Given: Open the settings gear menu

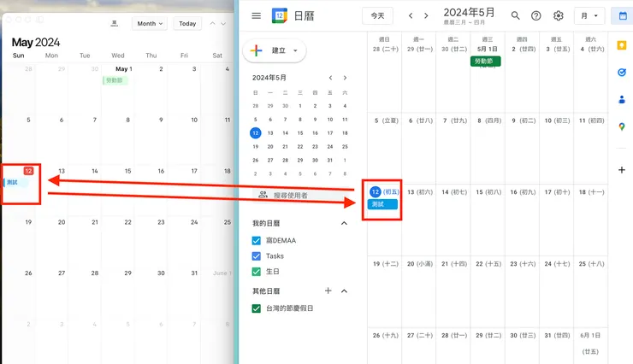Looking at the screenshot, I should [559, 15].
